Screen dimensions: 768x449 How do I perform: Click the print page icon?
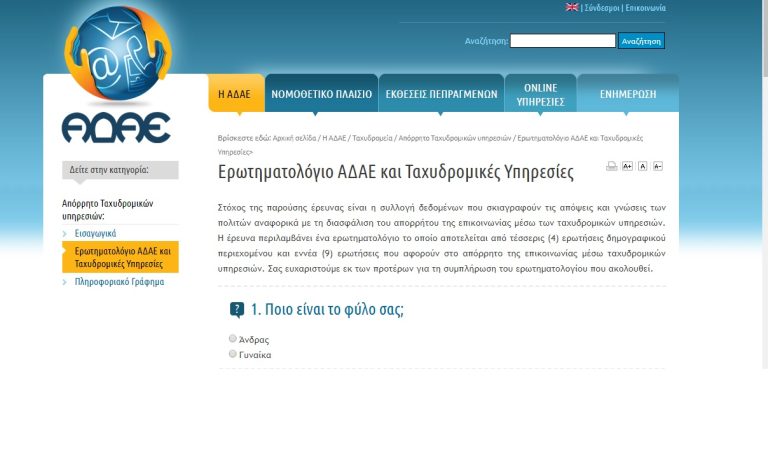click(x=611, y=166)
